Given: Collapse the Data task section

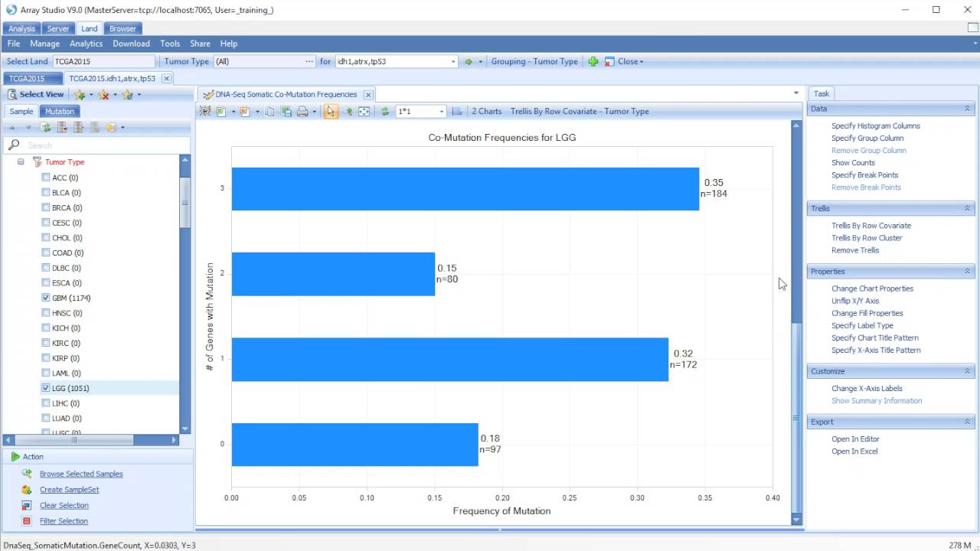Looking at the screenshot, I should pos(967,109).
